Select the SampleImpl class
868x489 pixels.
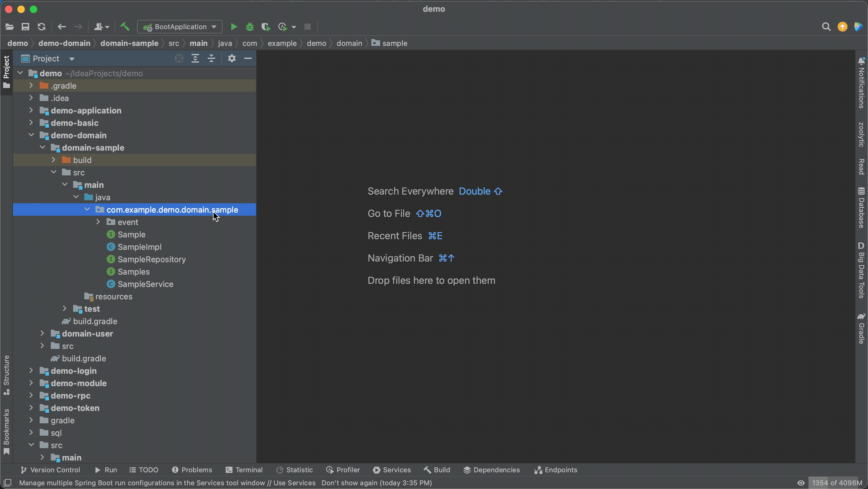(x=139, y=247)
